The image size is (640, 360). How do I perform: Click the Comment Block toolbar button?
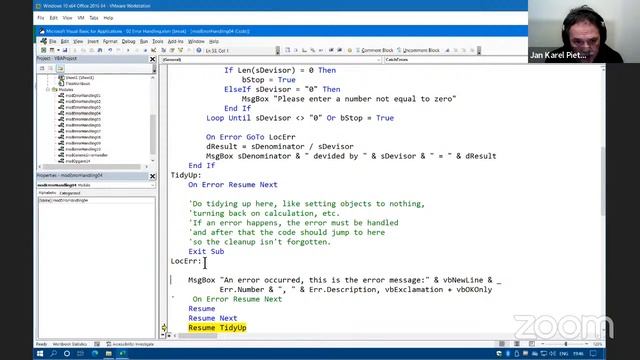(x=374, y=50)
